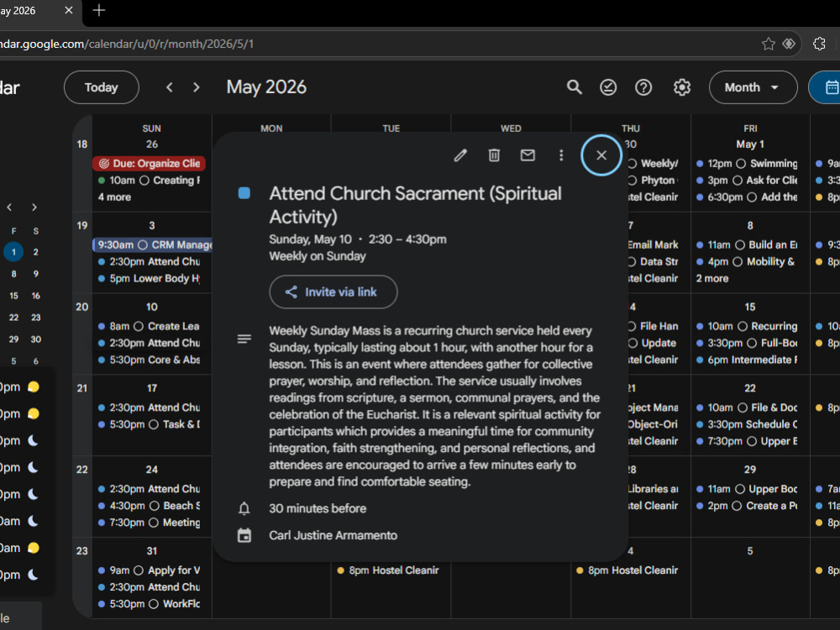Next month arrow in mini calendar
The width and height of the screenshot is (840, 630).
click(34, 207)
